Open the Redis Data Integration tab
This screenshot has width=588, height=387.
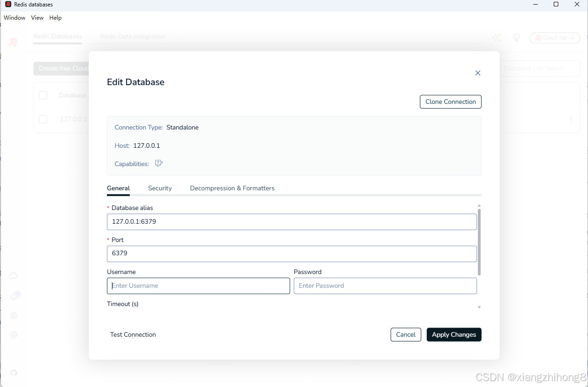pos(133,37)
